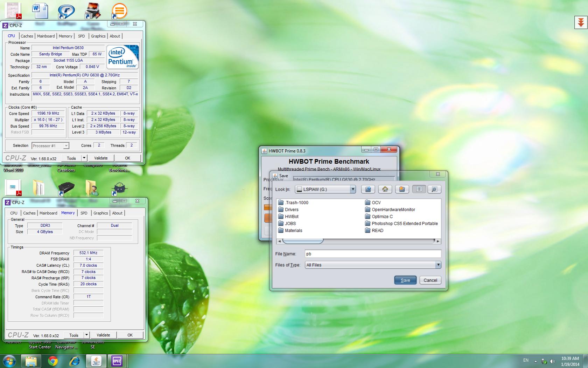
Task: Select the OpenHardwareMonitor folder
Action: (390, 210)
